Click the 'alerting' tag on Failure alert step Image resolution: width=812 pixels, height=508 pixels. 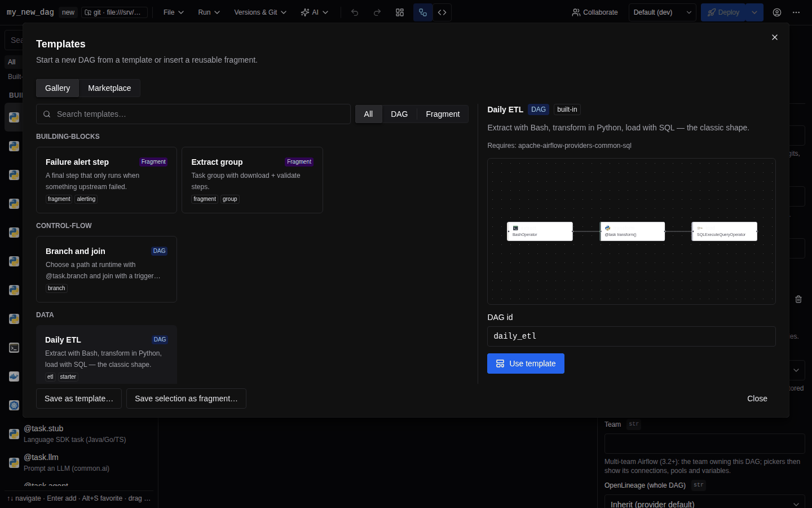tap(86, 199)
